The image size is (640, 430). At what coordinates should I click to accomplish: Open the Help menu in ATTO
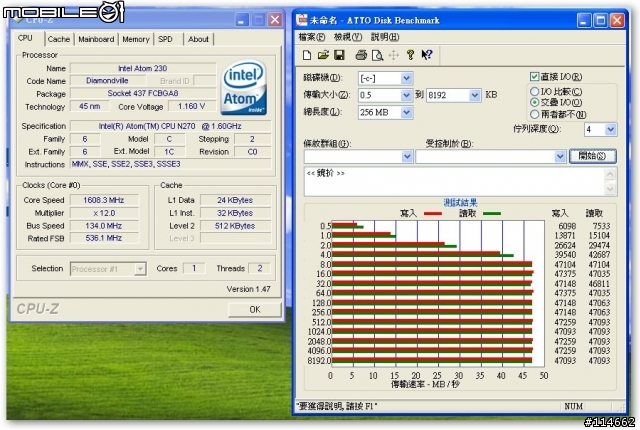(385, 37)
